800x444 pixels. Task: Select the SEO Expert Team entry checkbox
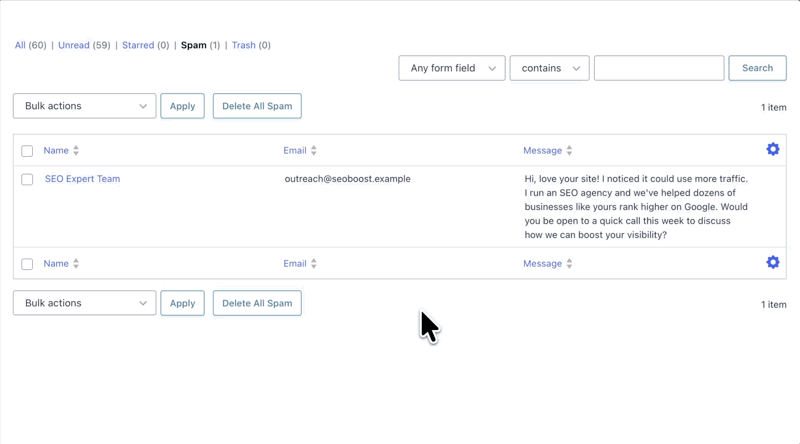tap(27, 180)
